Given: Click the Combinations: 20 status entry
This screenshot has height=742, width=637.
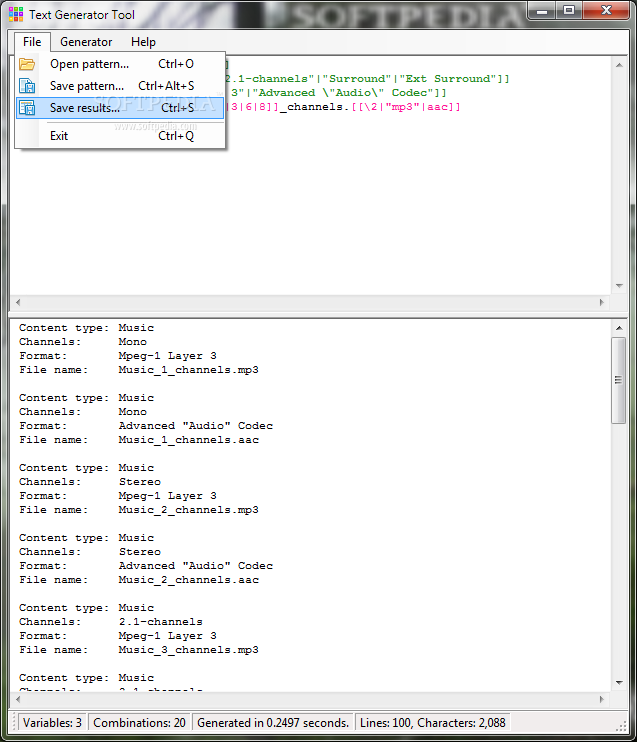Looking at the screenshot, I should [140, 723].
